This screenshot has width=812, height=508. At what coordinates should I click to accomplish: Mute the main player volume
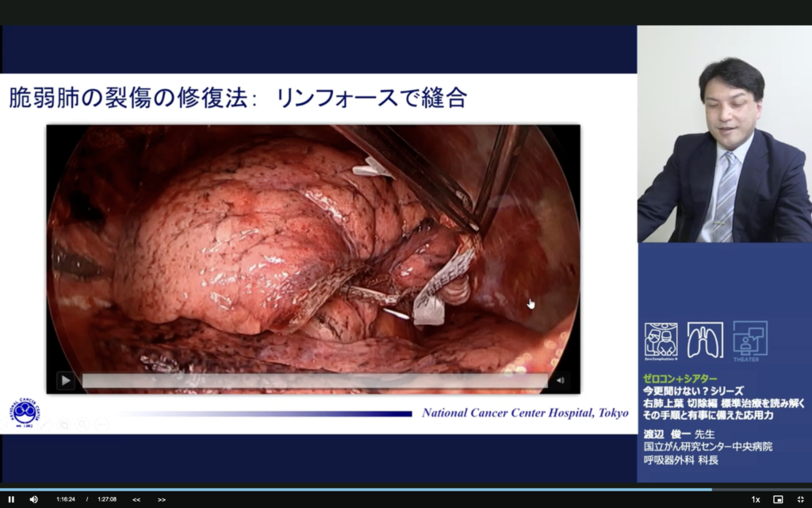coord(33,499)
